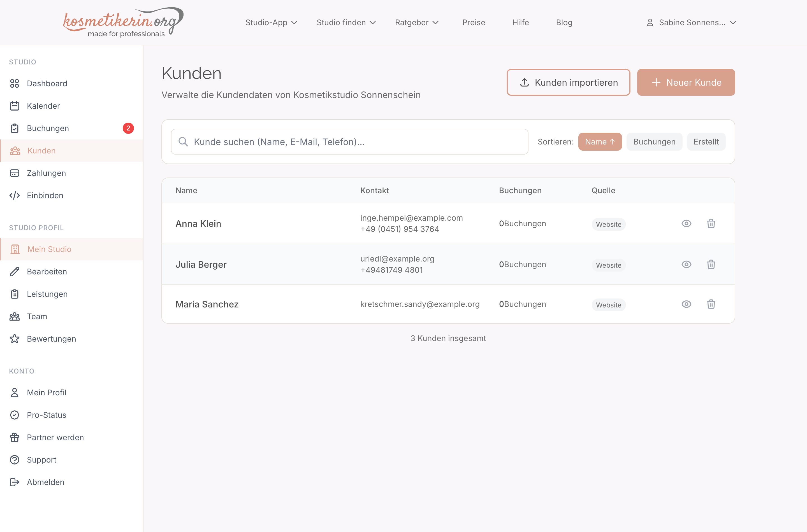This screenshot has width=807, height=532.
Task: Click the magnifier icon in search field
Action: coord(183,141)
